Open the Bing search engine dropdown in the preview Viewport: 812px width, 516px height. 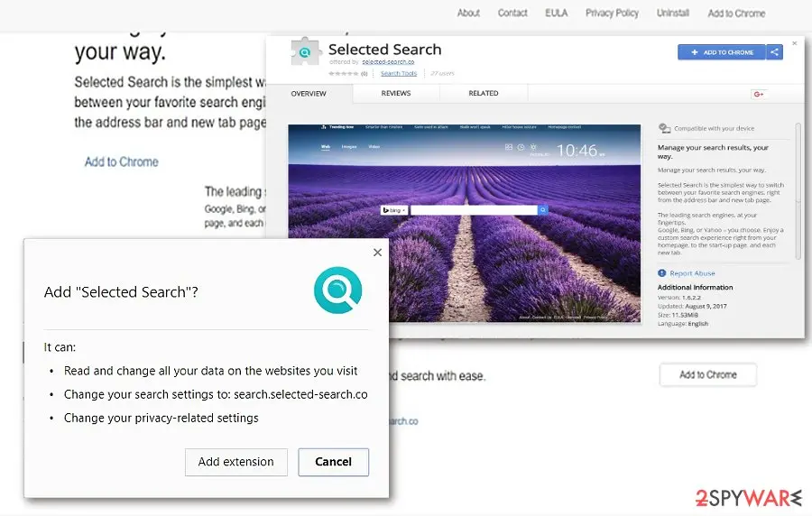click(x=394, y=210)
